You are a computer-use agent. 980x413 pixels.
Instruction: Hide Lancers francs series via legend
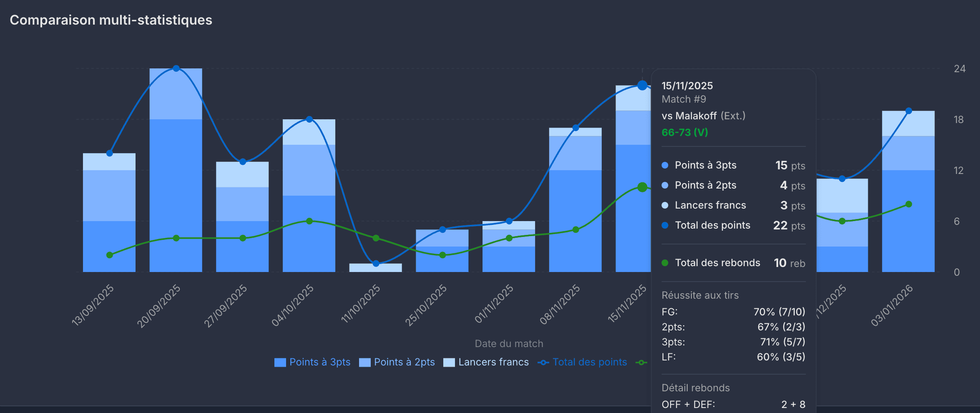[486, 362]
